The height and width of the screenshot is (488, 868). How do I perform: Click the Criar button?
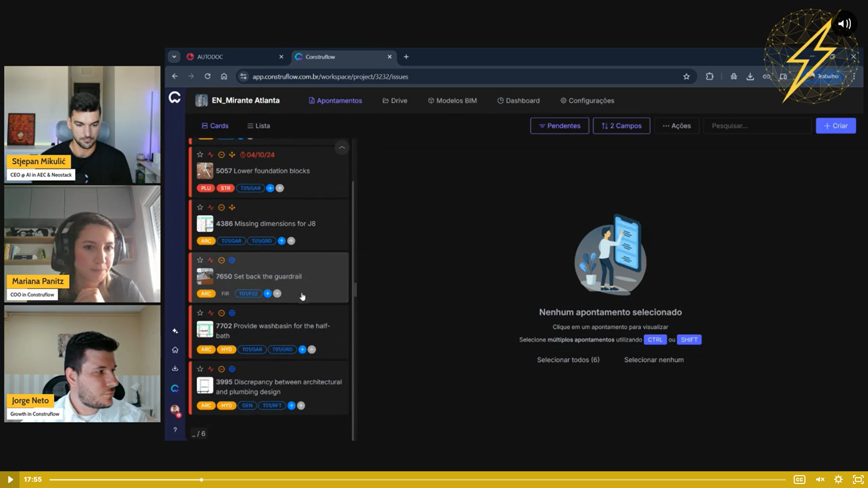(835, 126)
